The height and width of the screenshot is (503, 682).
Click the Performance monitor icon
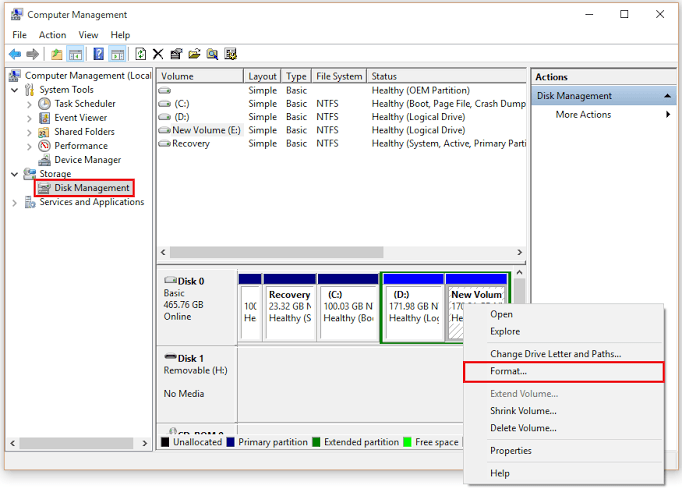pyautogui.click(x=44, y=146)
